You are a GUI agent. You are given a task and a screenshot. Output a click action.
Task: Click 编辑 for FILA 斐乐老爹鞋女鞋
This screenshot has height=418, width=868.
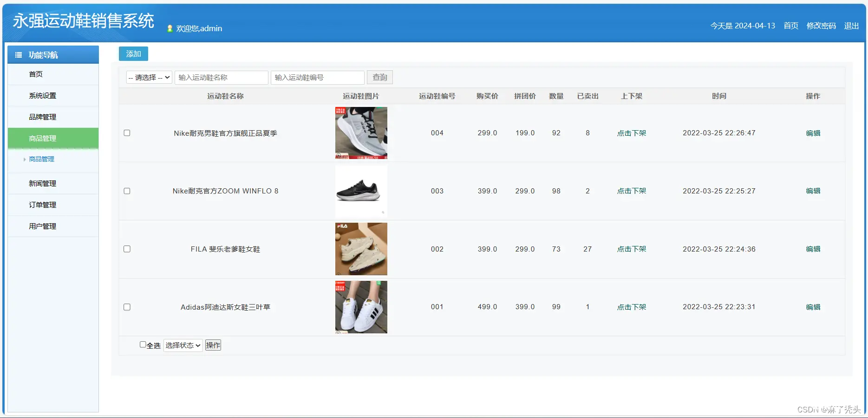(813, 249)
